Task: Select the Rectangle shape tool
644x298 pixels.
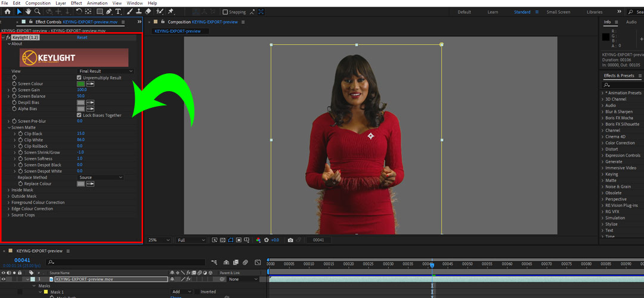Action: click(99, 11)
